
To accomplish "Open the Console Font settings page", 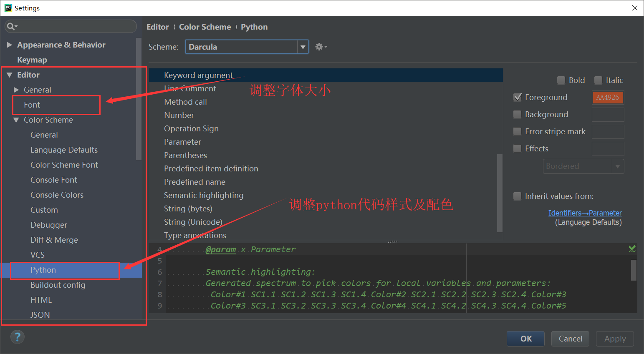I will 54,180.
